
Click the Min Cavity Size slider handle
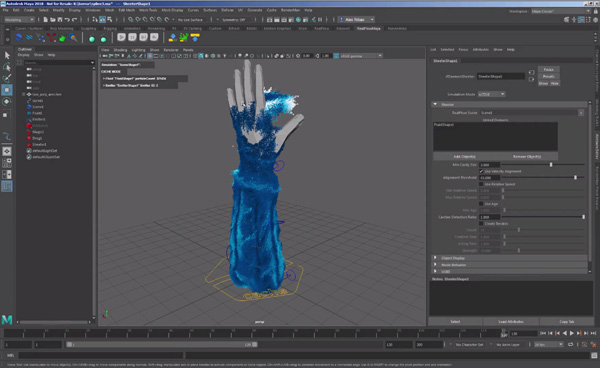tap(551, 164)
